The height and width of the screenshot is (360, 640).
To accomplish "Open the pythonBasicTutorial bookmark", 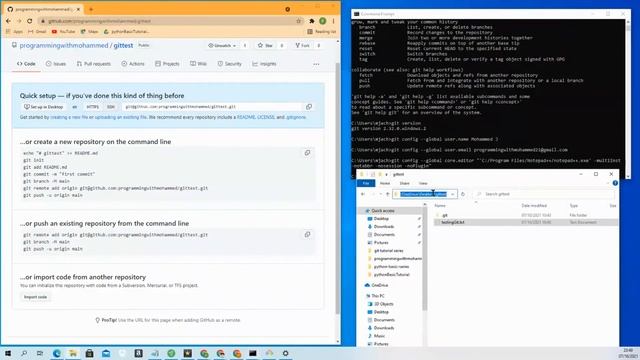I will pyautogui.click(x=127, y=31).
